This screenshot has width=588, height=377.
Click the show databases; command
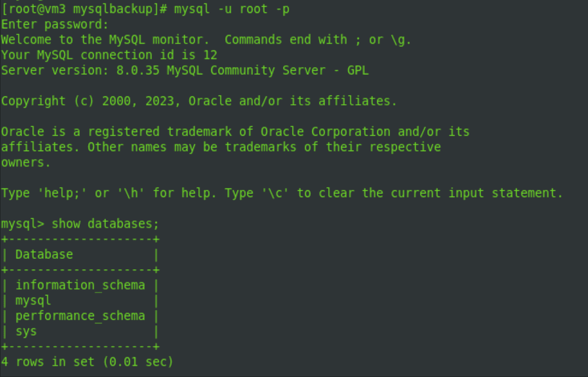105,223
